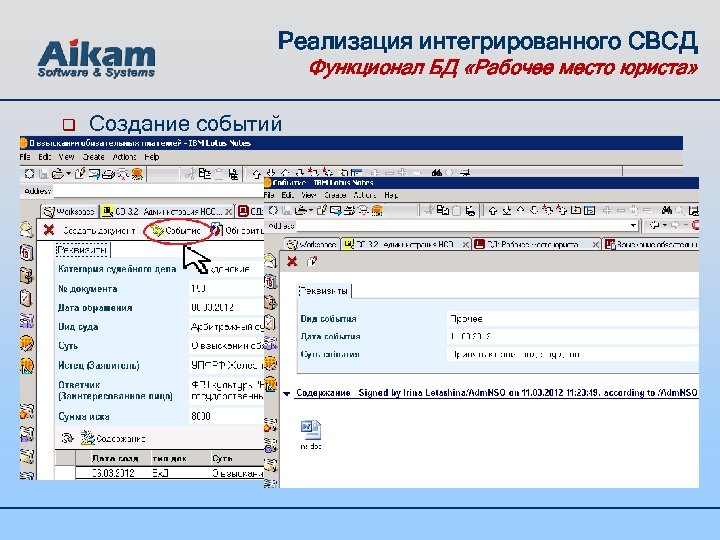Click the Обновить action in back window

[x=238, y=230]
